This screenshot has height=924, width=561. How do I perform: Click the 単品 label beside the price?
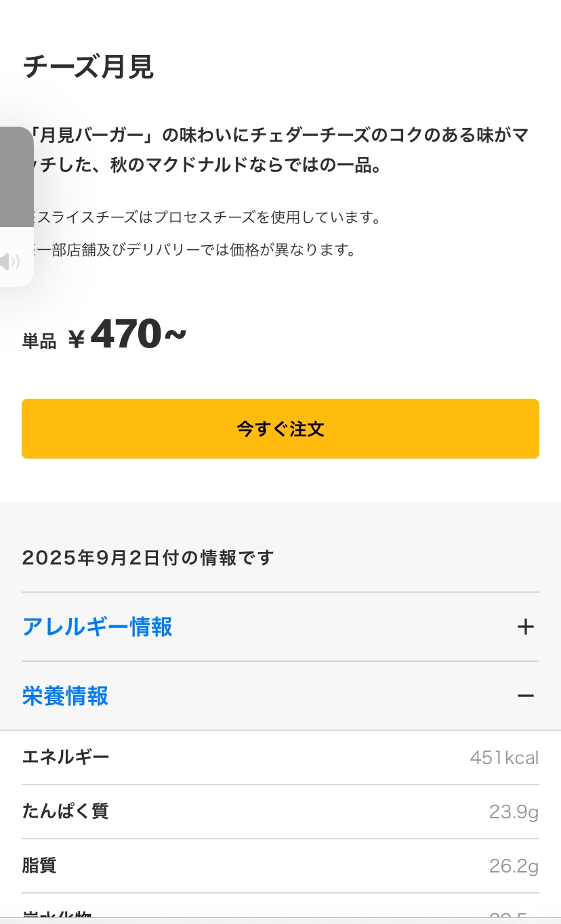[39, 341]
